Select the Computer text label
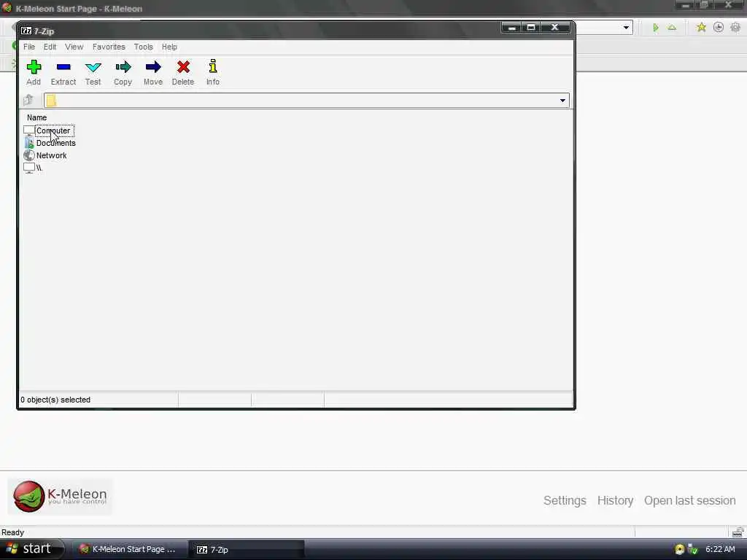This screenshot has height=560, width=747. [53, 131]
